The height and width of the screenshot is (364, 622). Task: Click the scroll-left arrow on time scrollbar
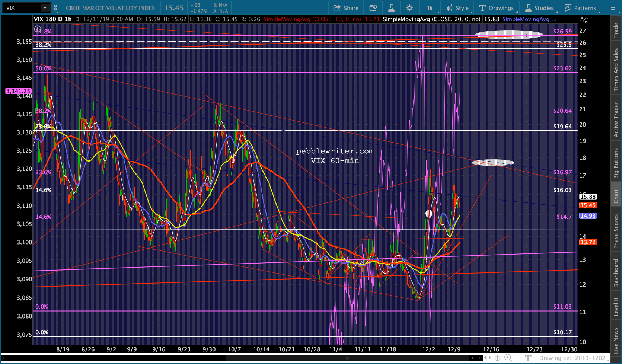[x=472, y=358]
